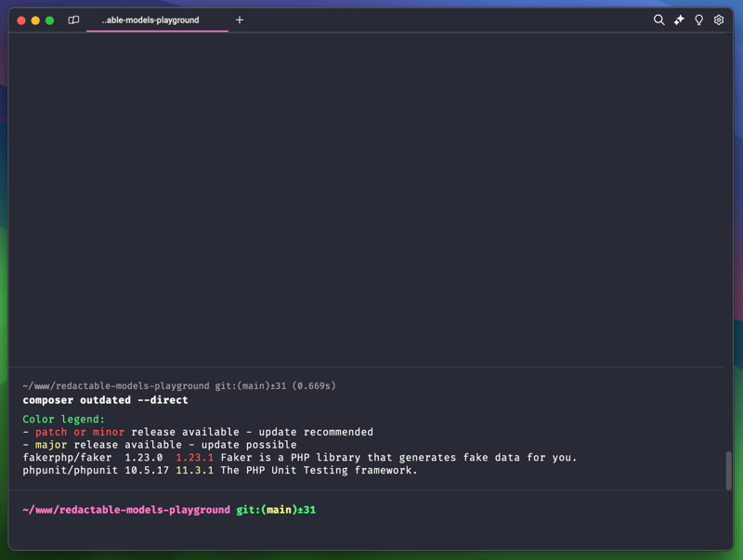
Task: Open Warp AI sparkle icon
Action: tap(679, 20)
